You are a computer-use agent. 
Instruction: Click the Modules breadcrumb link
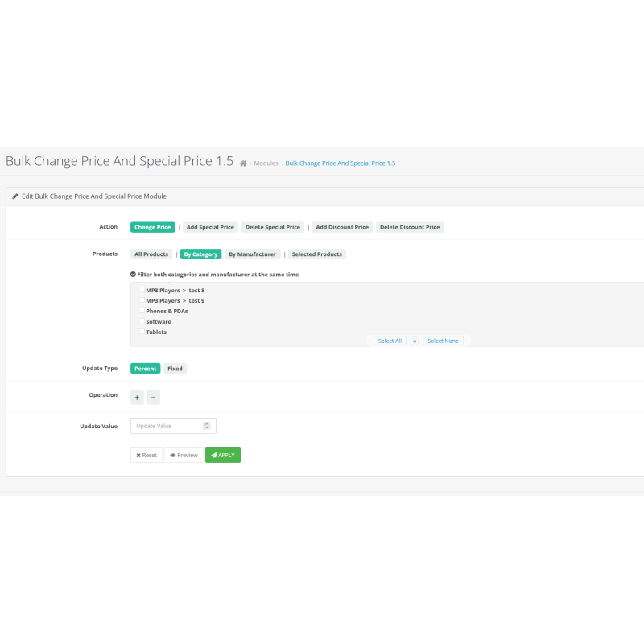pyautogui.click(x=266, y=163)
